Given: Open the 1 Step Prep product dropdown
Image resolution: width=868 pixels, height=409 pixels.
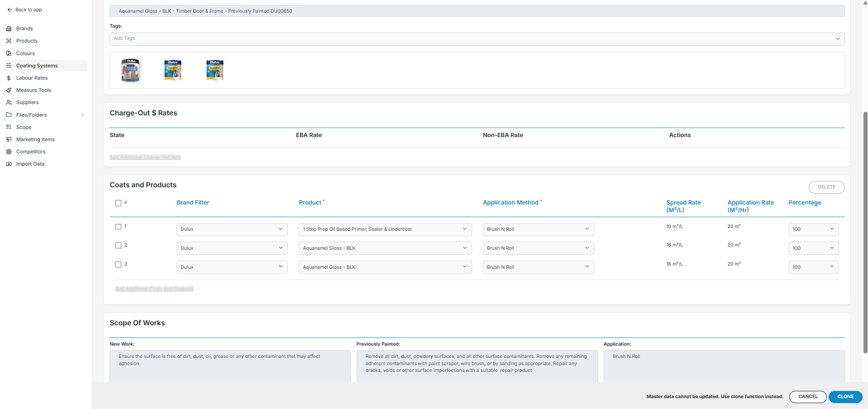Looking at the screenshot, I should (x=385, y=229).
